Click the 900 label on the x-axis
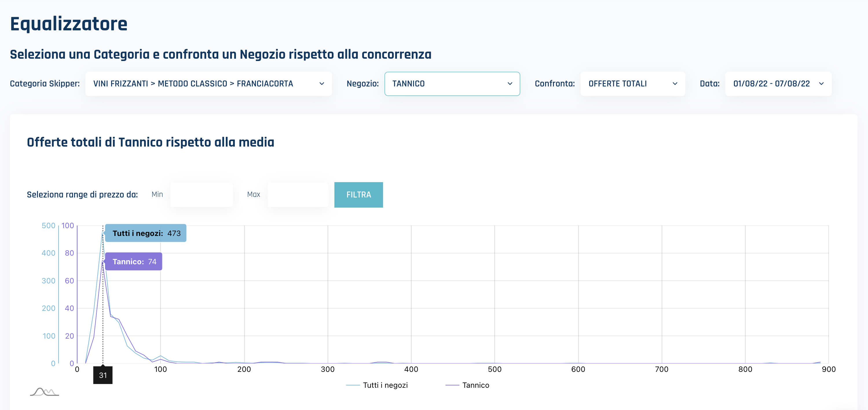The width and height of the screenshot is (868, 410). 829,369
